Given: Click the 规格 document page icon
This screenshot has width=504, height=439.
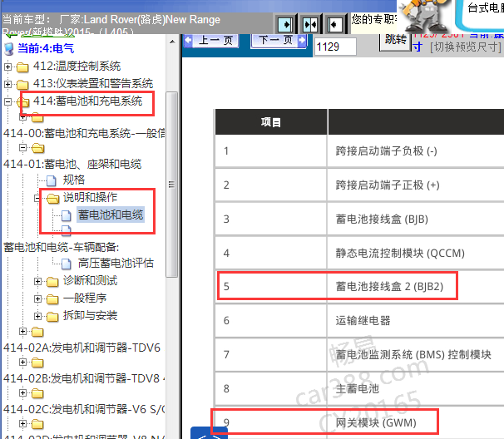Looking at the screenshot, I should coord(52,180).
